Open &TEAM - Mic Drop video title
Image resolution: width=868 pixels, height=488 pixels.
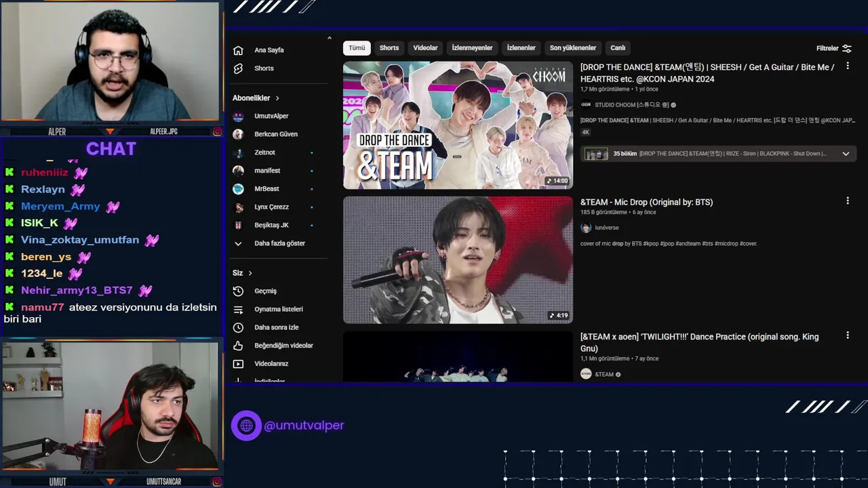[x=646, y=202]
